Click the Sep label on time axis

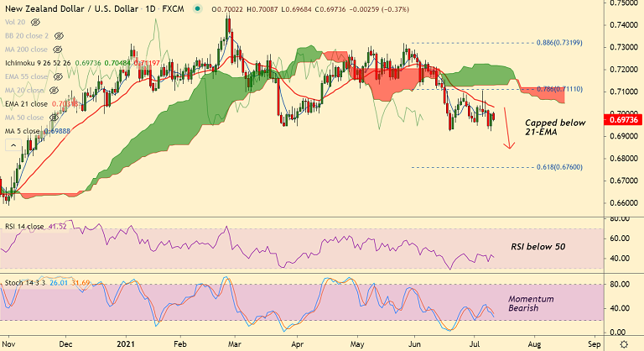(x=595, y=344)
